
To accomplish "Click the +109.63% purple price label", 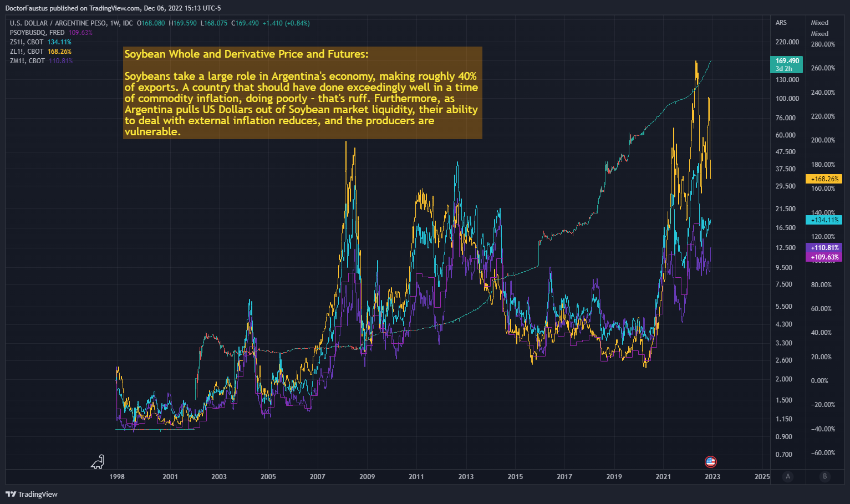I will 824,257.
